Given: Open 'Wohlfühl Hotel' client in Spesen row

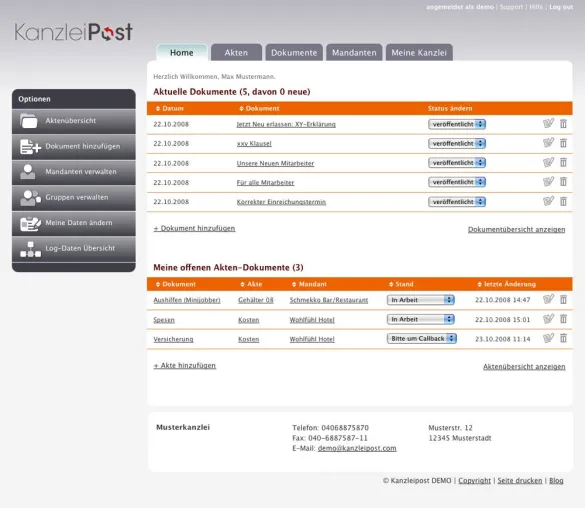Looking at the screenshot, I should pos(312,320).
